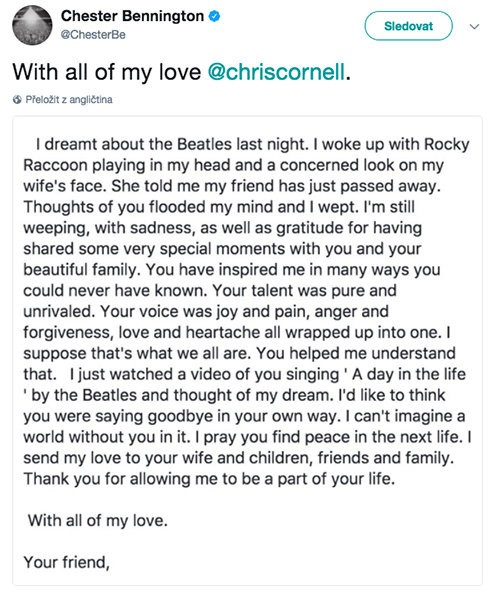Viewport: 496px width, 605px height.
Task: Click the phrase 'A day in the life'
Action: click(x=409, y=374)
